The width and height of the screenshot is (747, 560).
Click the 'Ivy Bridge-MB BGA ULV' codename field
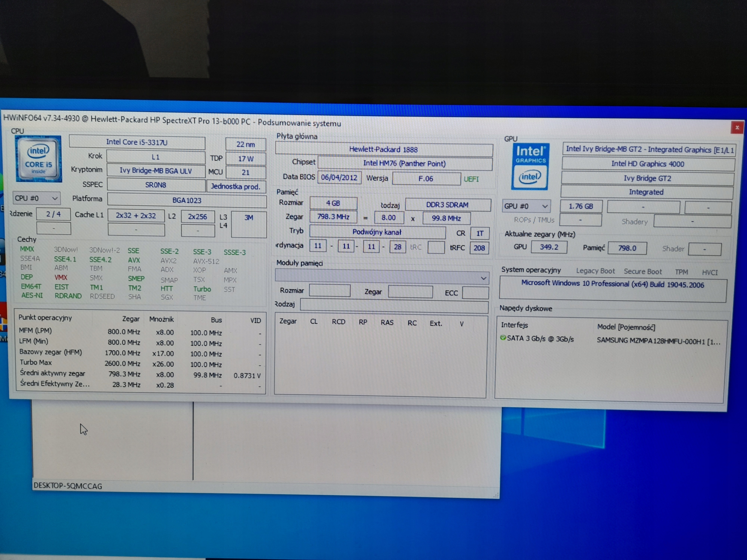point(156,171)
